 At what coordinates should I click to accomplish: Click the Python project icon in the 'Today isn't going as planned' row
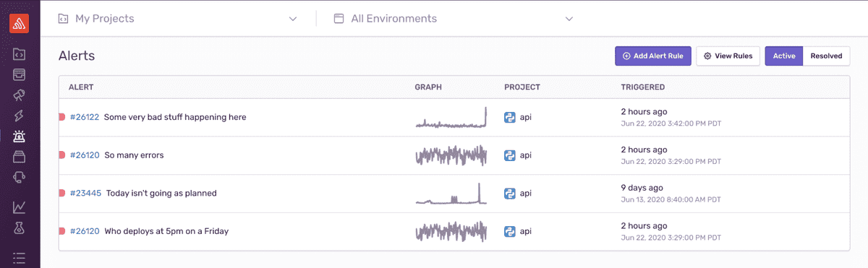pyautogui.click(x=510, y=194)
